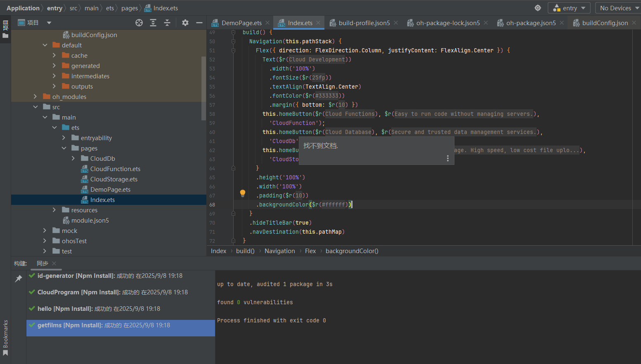The image size is (641, 364).
Task: Select the 同步 build tab
Action: tap(43, 263)
